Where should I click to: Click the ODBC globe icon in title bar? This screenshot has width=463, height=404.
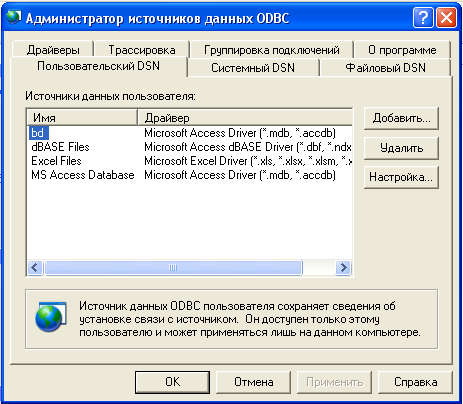pyautogui.click(x=13, y=17)
